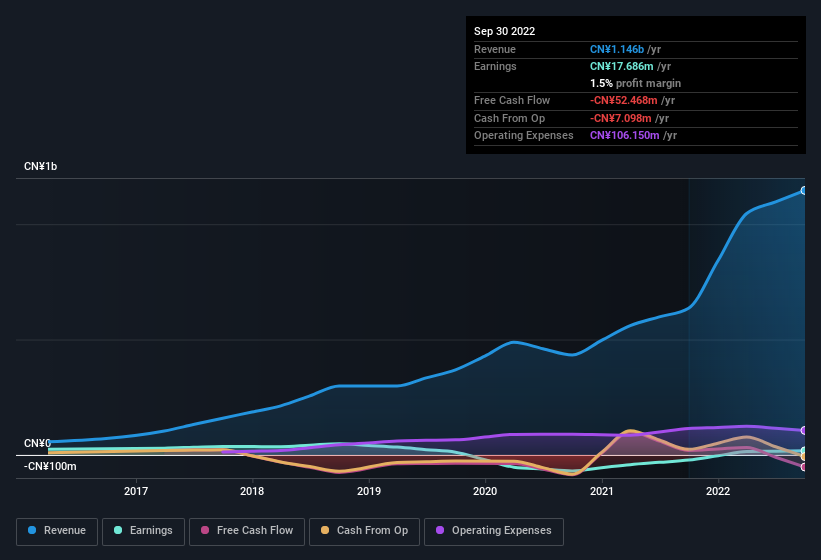Screen dimensions: 821x560
Task: Click the 2020 x-axis label
Action: (485, 491)
